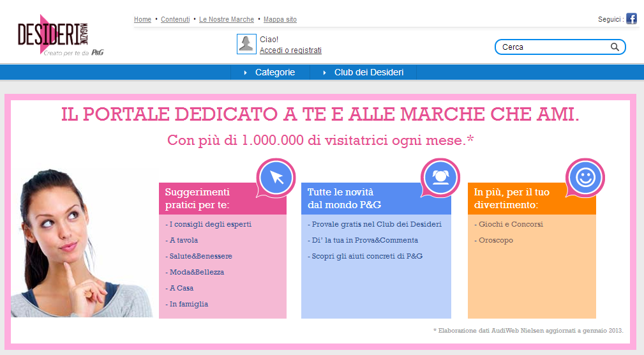644x355 pixels.
Task: Click the Seguici label
Action: 611,19
